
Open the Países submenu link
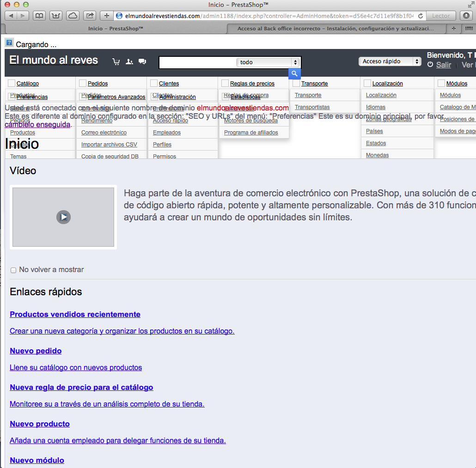coord(374,131)
